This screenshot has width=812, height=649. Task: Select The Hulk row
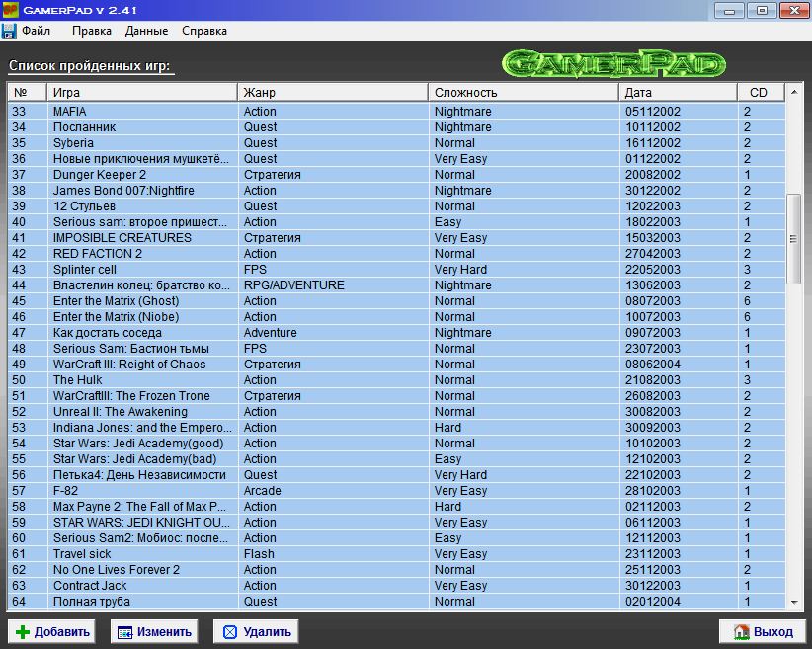[397, 379]
